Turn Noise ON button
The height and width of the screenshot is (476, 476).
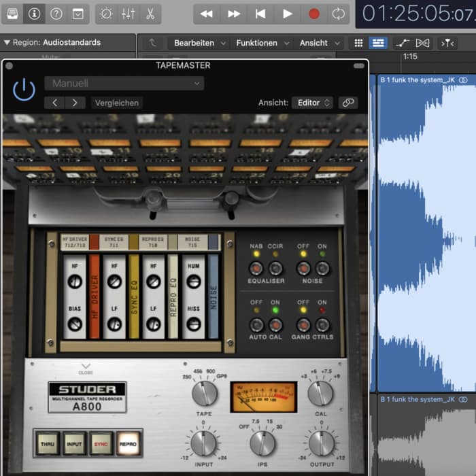coord(322,269)
